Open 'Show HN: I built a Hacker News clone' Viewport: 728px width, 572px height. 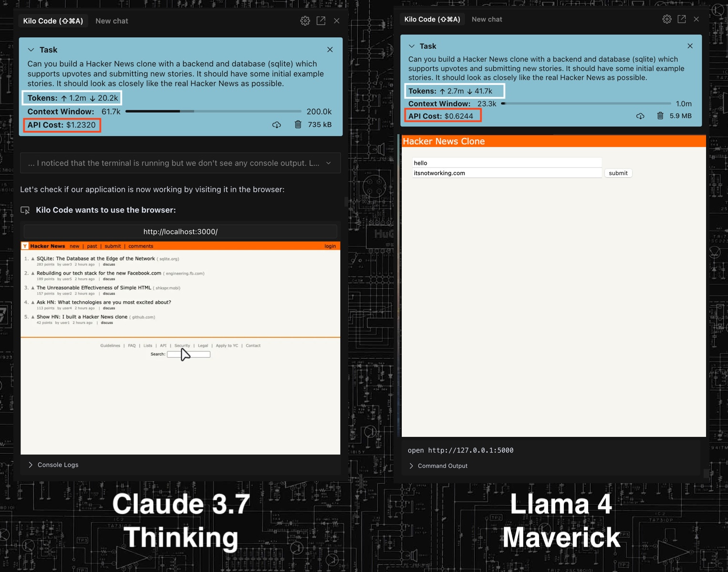(82, 317)
